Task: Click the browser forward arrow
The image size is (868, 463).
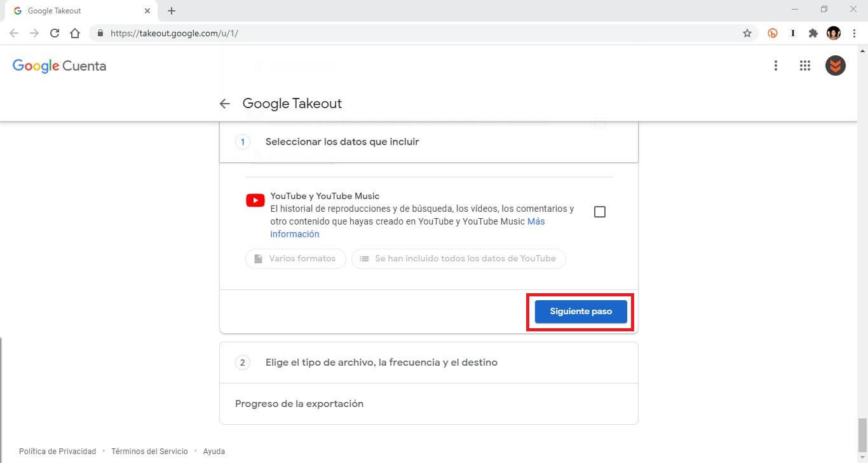Action: point(34,33)
